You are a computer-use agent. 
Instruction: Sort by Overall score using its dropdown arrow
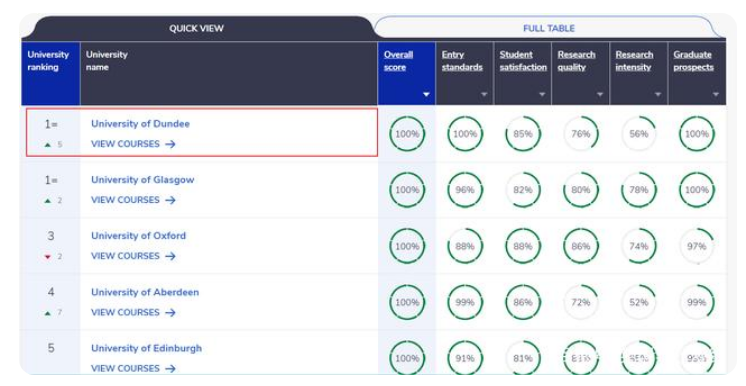pyautogui.click(x=426, y=94)
